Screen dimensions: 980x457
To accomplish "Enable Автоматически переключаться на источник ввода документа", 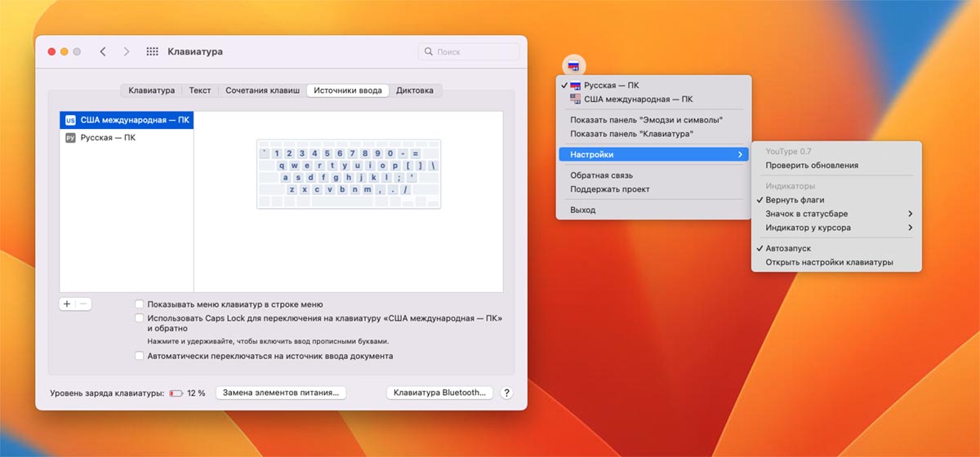I will click(140, 356).
